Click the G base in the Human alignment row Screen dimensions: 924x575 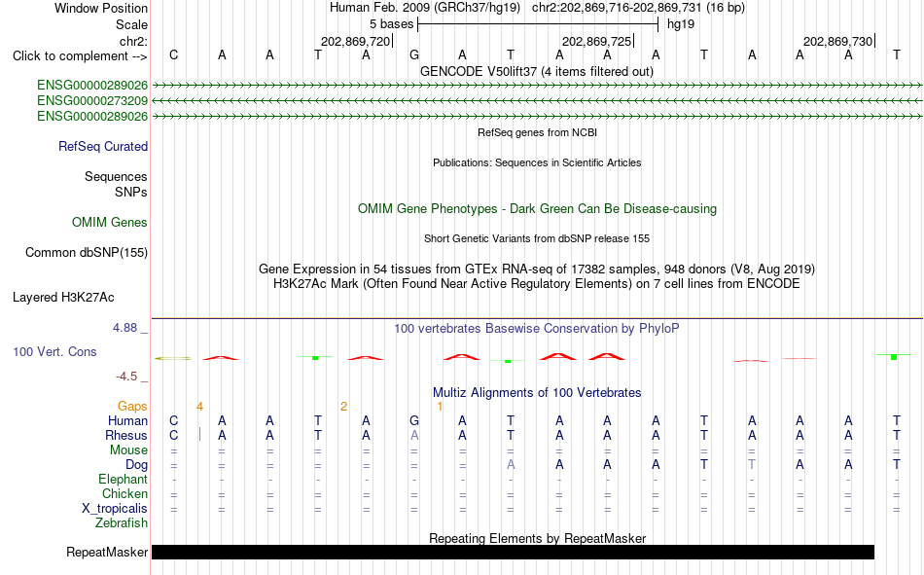(x=414, y=420)
